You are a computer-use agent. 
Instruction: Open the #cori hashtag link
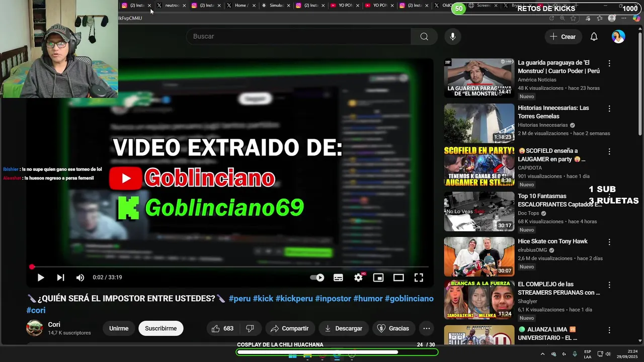pyautogui.click(x=36, y=310)
